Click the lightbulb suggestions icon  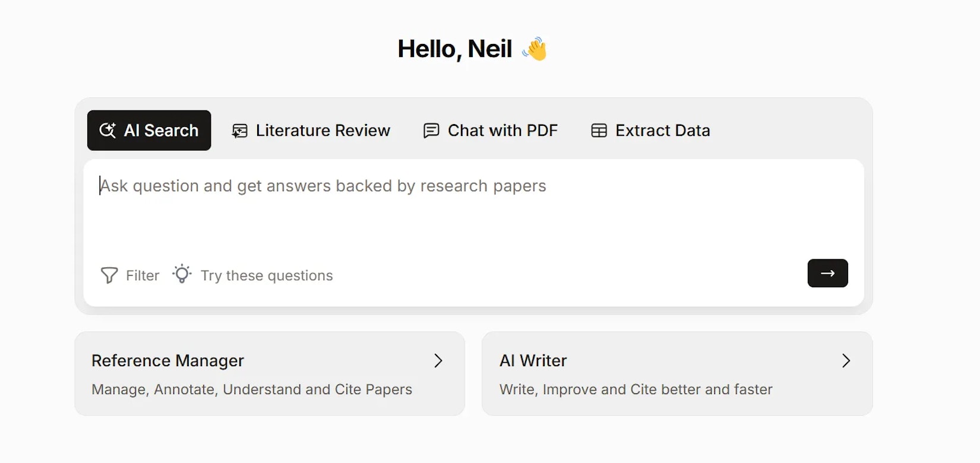coord(182,274)
